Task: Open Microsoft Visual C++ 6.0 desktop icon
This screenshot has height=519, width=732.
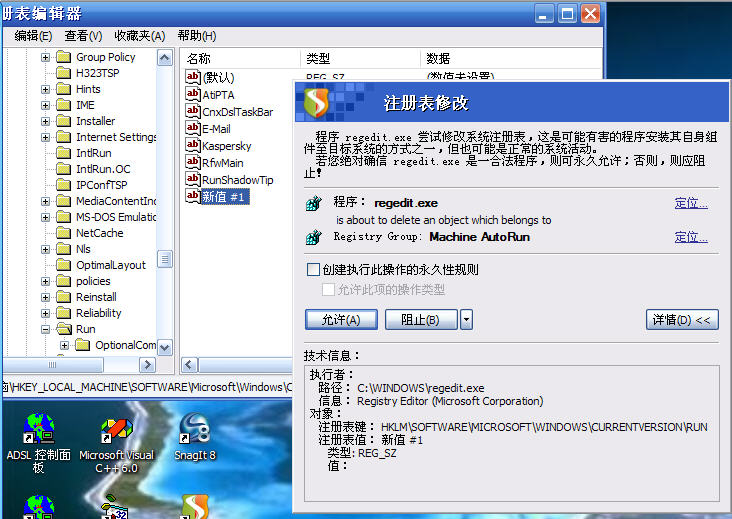Action: pos(116,444)
